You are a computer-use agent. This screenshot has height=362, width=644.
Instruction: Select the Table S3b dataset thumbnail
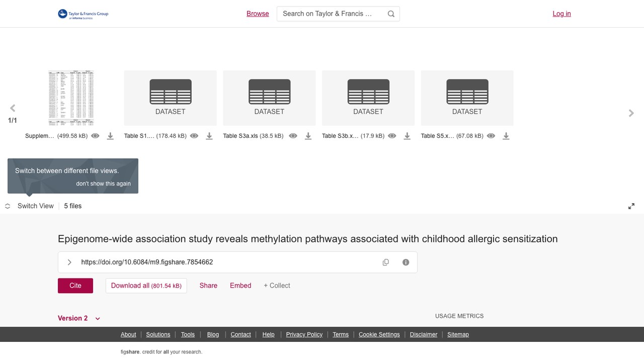368,98
